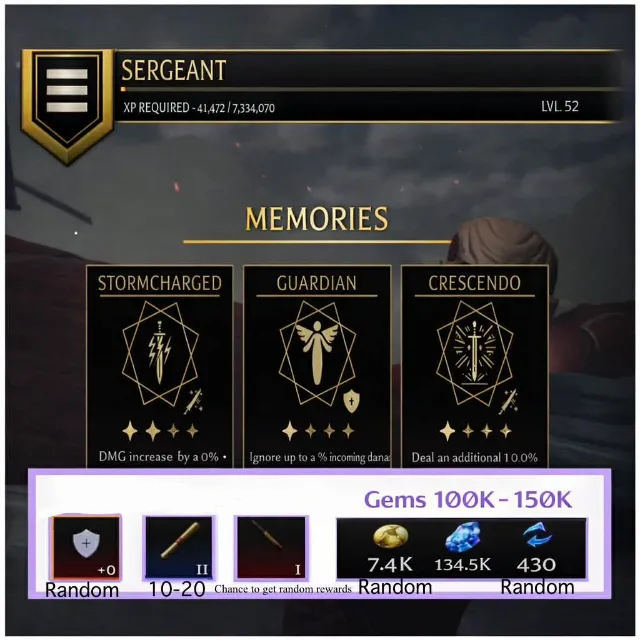Click the Stormcharged star rating row

point(160,431)
